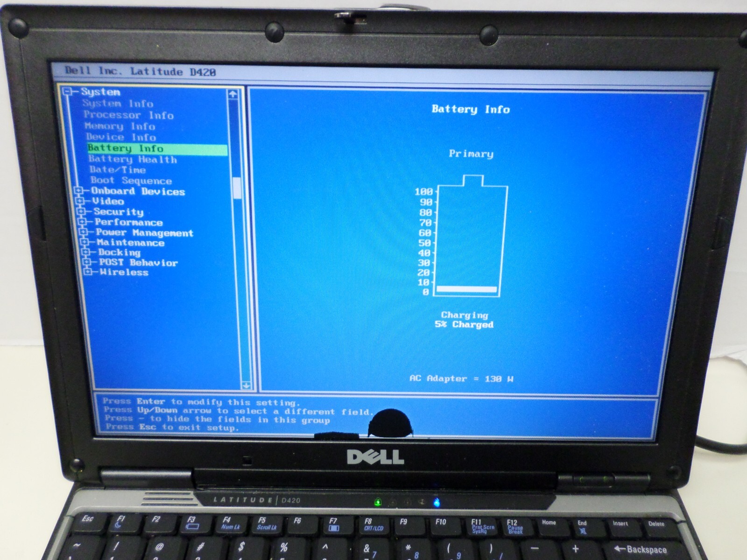Select Processor Info entry
The height and width of the screenshot is (560, 747).
128,115
